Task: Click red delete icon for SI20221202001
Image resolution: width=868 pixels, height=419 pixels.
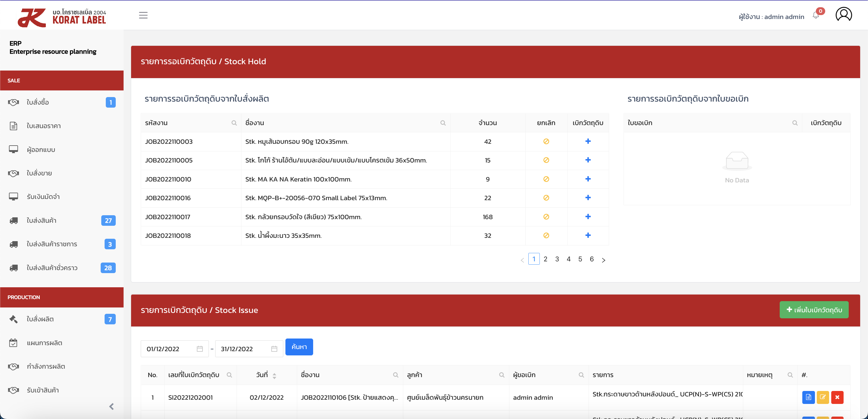Action: coord(837,397)
